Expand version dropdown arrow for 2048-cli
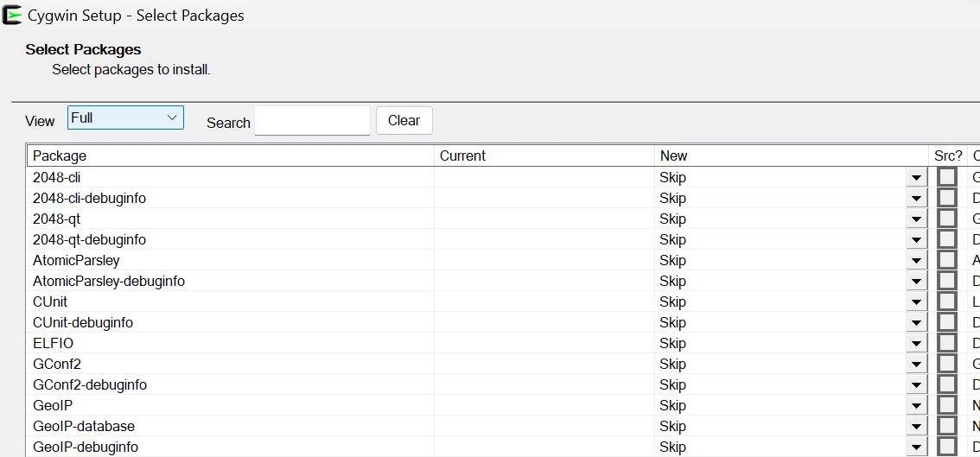 [x=915, y=178]
